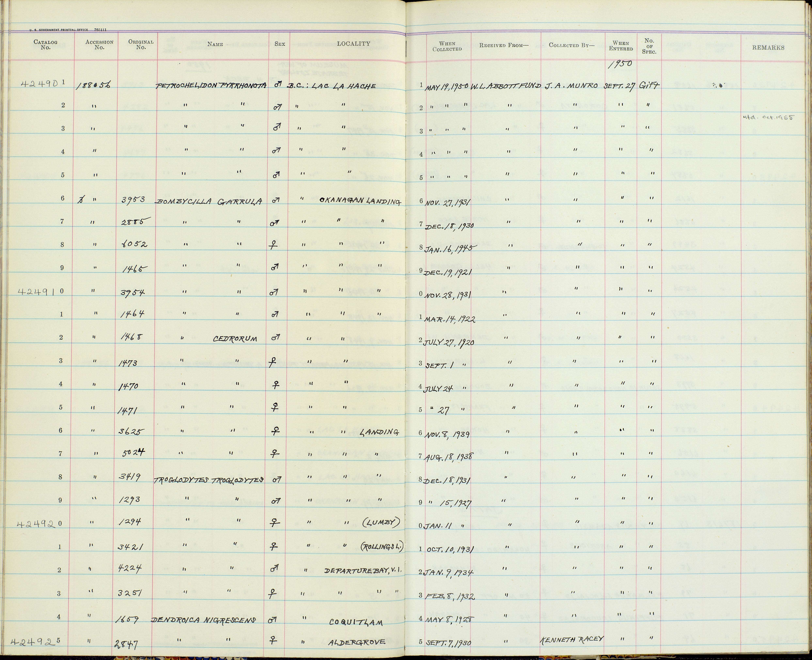
Task: Select the "Received From—" column header
Action: click(x=504, y=45)
